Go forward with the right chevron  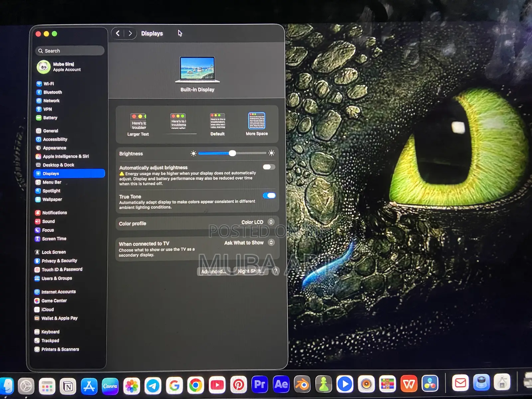point(130,33)
